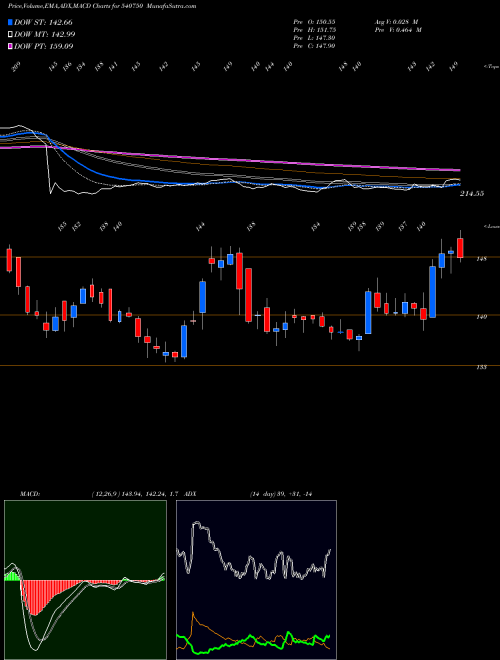Click the MACD (12,26,9) parameters text

click(x=136, y=494)
